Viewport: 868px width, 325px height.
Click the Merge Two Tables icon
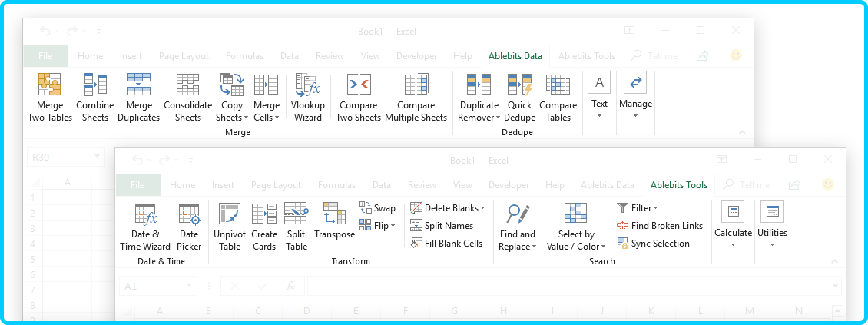tap(49, 85)
